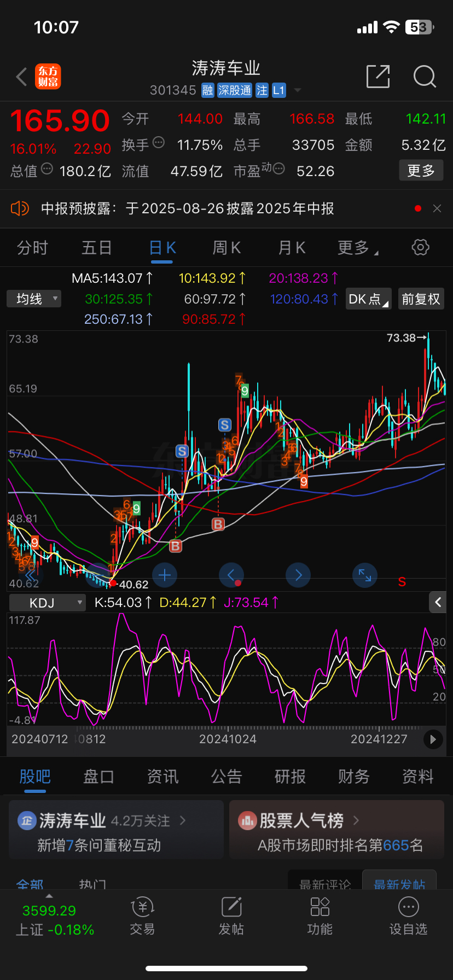Dismiss the 中报预披露 notice banner
453x980 pixels.
[437, 208]
